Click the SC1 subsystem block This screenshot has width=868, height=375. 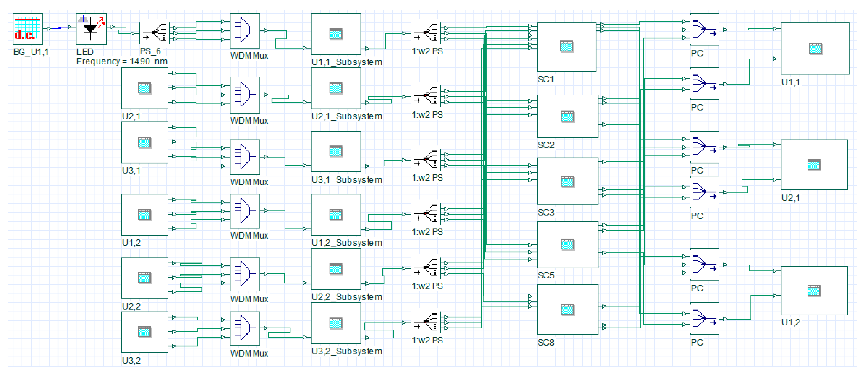pos(566,47)
